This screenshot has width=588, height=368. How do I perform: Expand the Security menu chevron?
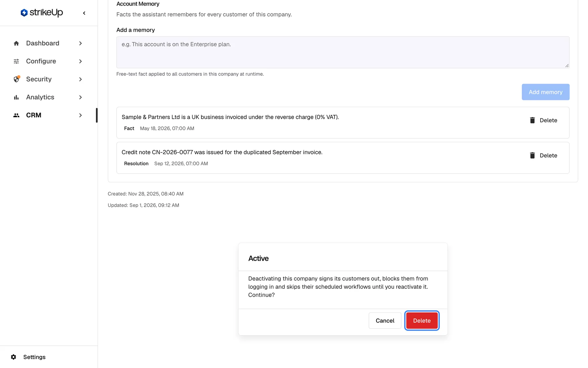tap(80, 79)
